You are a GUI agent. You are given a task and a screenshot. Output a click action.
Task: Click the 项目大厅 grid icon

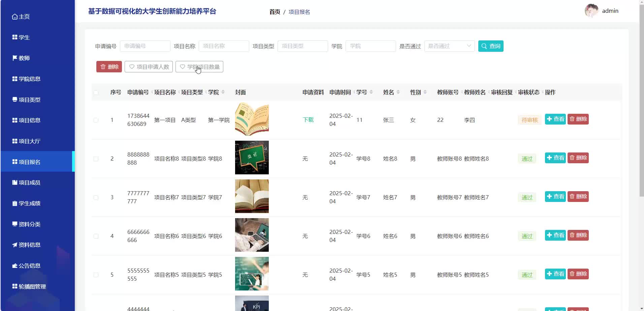pyautogui.click(x=15, y=141)
